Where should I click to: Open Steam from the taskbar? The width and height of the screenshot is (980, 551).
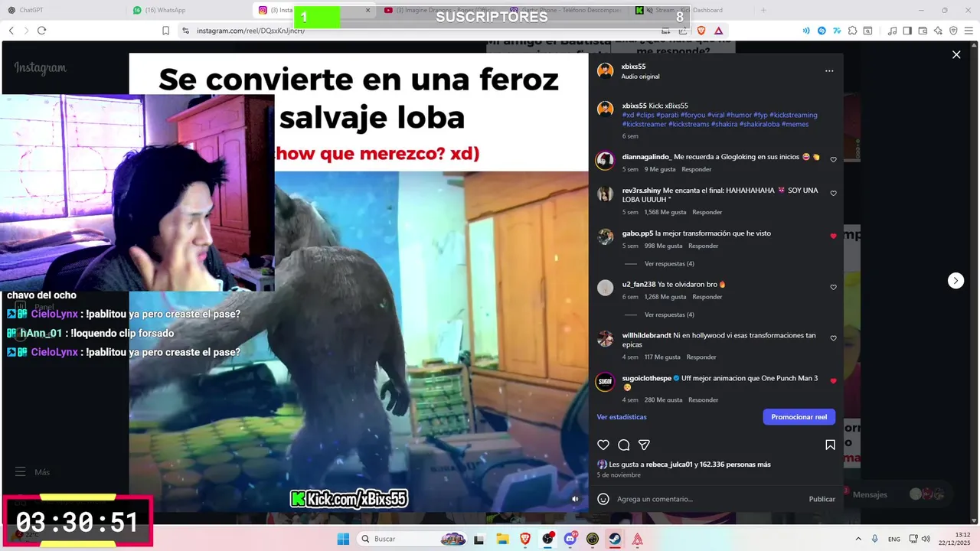click(615, 539)
